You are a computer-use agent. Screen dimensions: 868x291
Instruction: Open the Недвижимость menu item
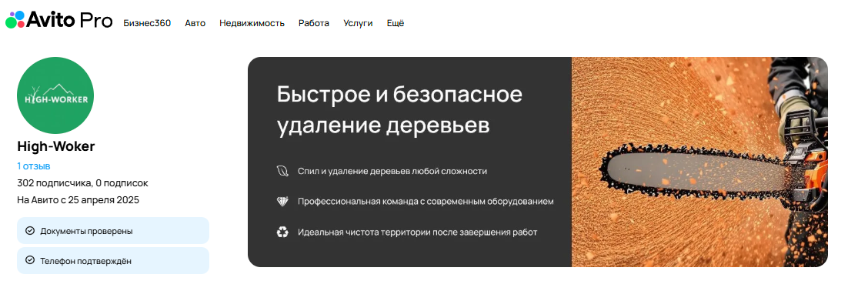click(x=252, y=23)
